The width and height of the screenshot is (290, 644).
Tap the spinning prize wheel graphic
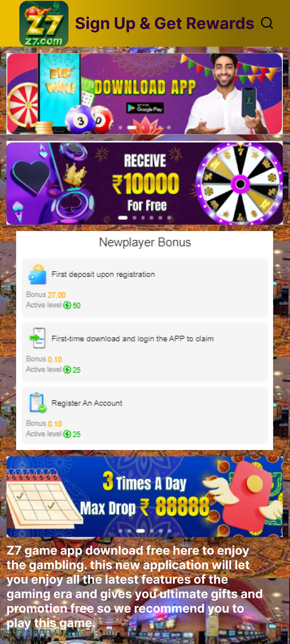(240, 184)
